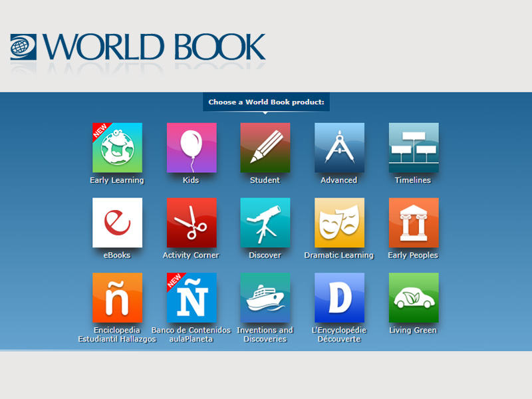Image resolution: width=532 pixels, height=399 pixels.
Task: Click the Discover text label
Action: tap(265, 255)
